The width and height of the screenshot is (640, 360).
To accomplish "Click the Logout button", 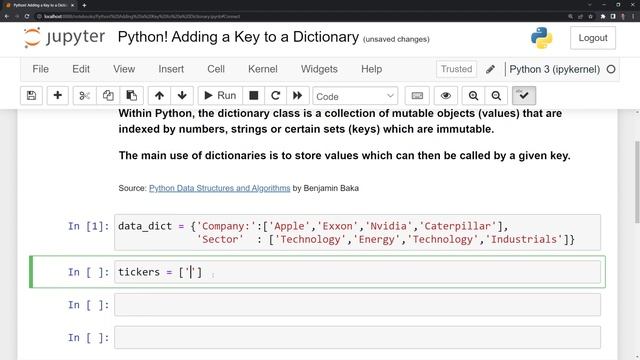I will (x=593, y=38).
